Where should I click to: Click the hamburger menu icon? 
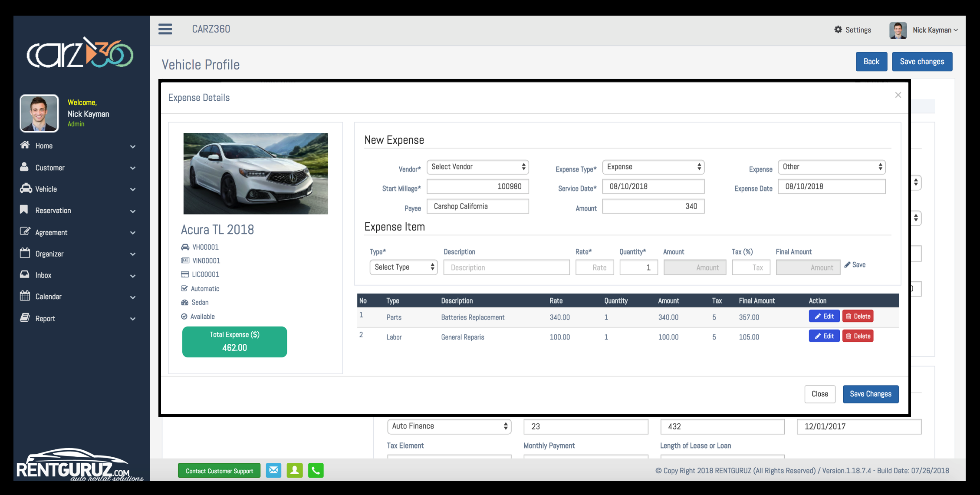pos(165,29)
